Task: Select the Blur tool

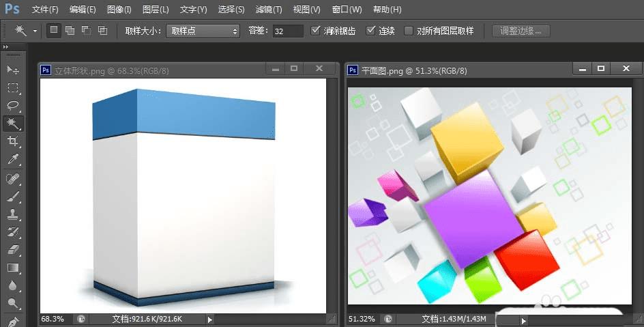Action: [13, 285]
